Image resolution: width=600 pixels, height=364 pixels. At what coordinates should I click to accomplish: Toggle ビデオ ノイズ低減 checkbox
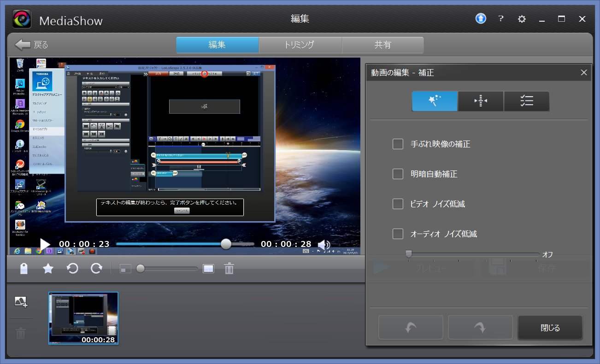coord(398,204)
